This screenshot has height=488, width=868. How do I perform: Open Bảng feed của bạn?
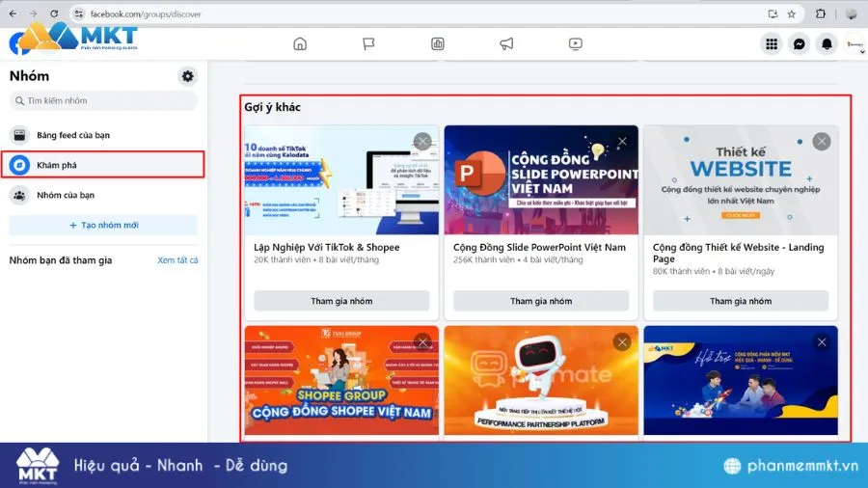pyautogui.click(x=103, y=135)
